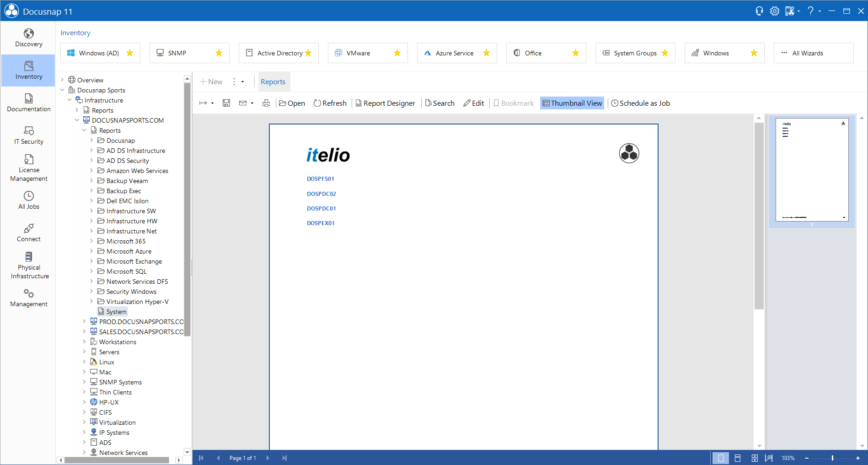The image size is (868, 465).
Task: Expand the Servers tree item
Action: (84, 351)
